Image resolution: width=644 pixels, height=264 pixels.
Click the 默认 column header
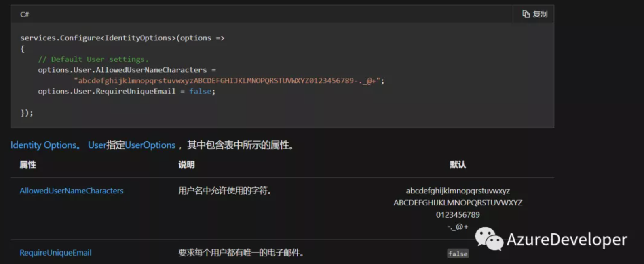tap(458, 165)
